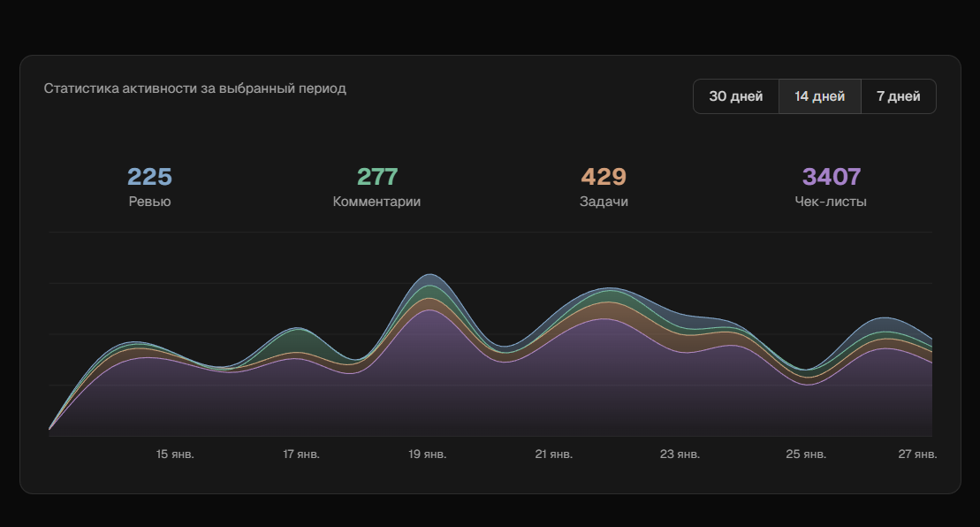The height and width of the screenshot is (527, 980).
Task: Select the Ревью stat label
Action: 149,202
